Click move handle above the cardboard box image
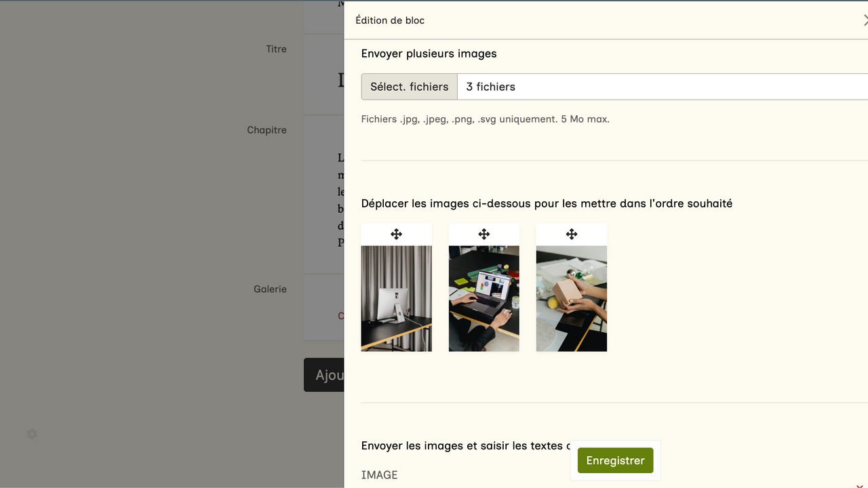The height and width of the screenshot is (488, 868). coord(571,234)
